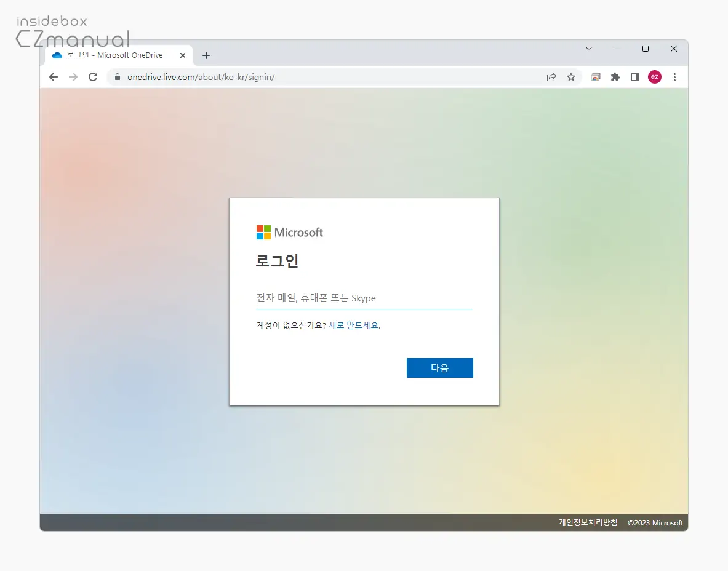
Task: Open the 개인정보처리방침 footer link
Action: (588, 523)
